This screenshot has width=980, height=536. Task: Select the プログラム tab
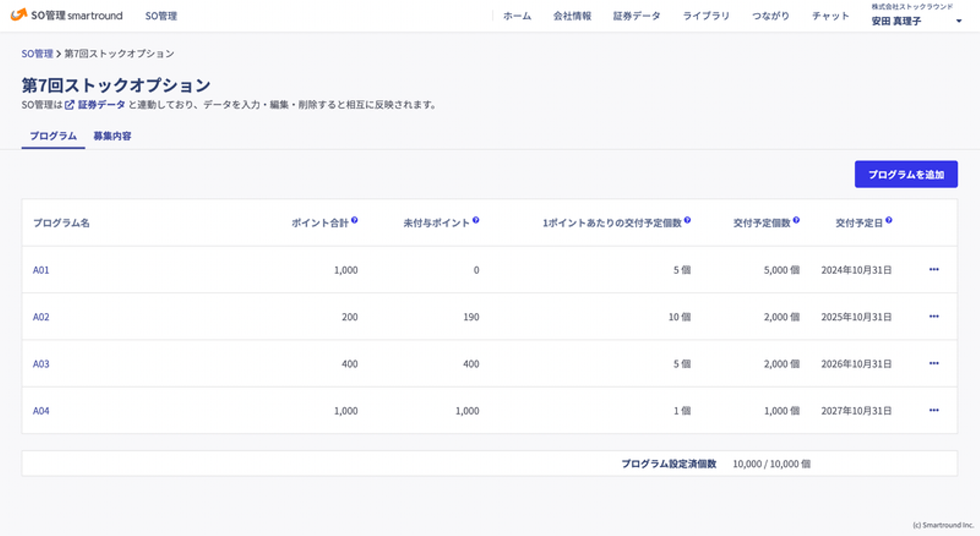pos(53,136)
